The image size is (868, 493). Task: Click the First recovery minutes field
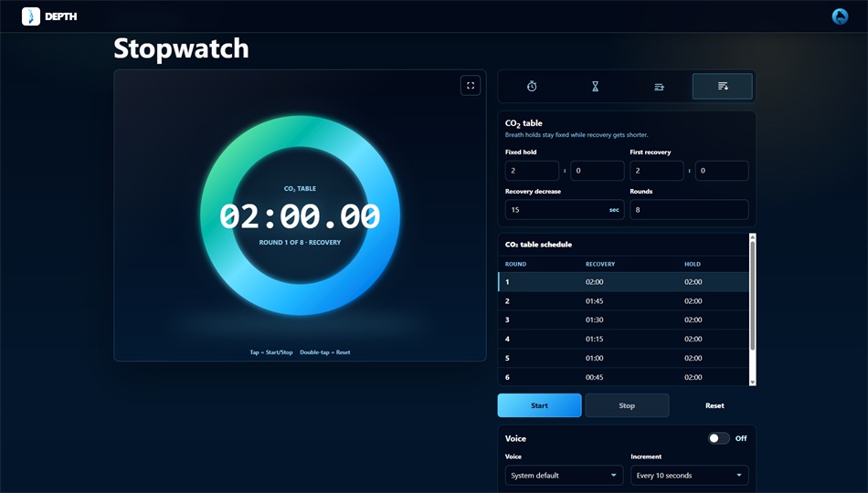point(657,171)
